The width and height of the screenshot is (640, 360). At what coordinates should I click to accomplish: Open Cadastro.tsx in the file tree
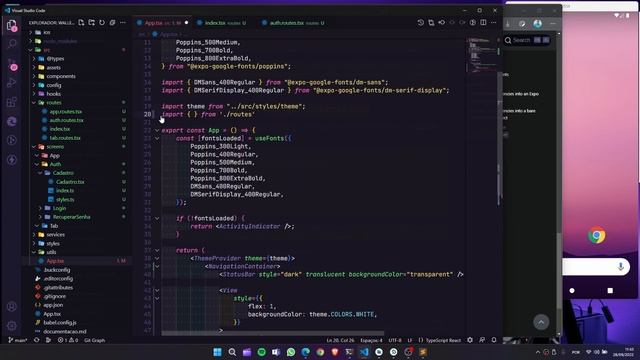point(70,182)
